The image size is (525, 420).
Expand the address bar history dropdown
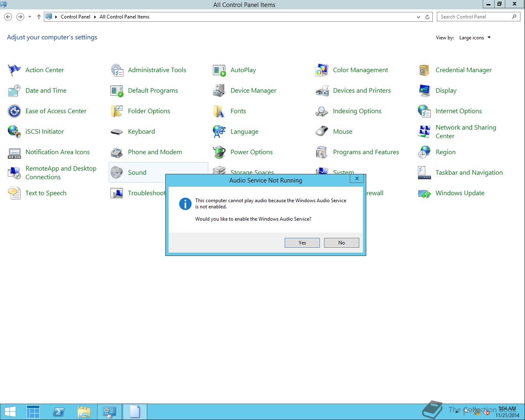click(x=418, y=17)
